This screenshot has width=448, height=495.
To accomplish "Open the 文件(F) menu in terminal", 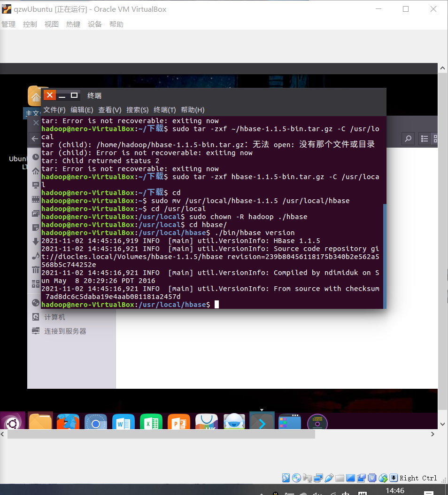I will click(54, 110).
